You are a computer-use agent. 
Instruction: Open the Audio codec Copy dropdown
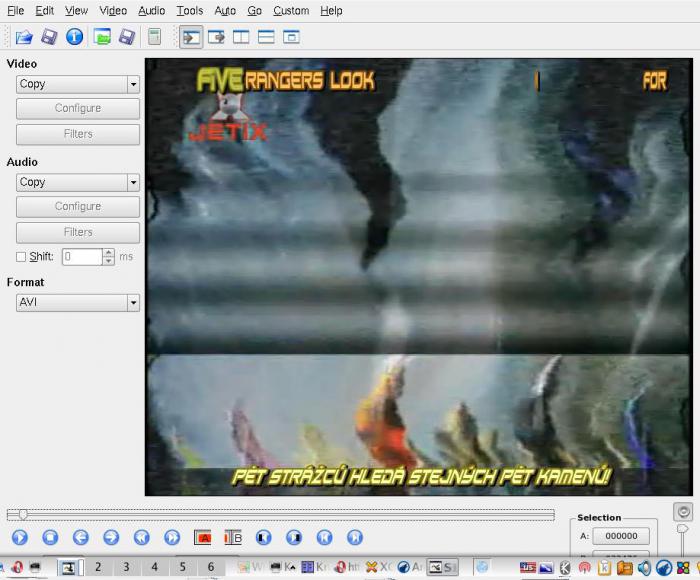coord(78,183)
